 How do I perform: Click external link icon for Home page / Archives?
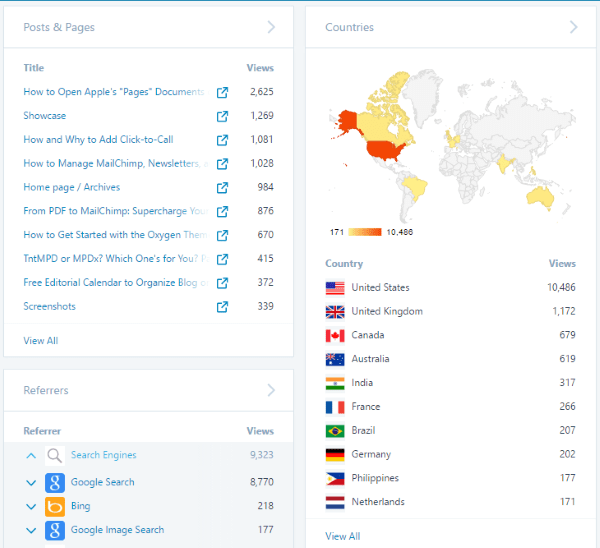222,187
